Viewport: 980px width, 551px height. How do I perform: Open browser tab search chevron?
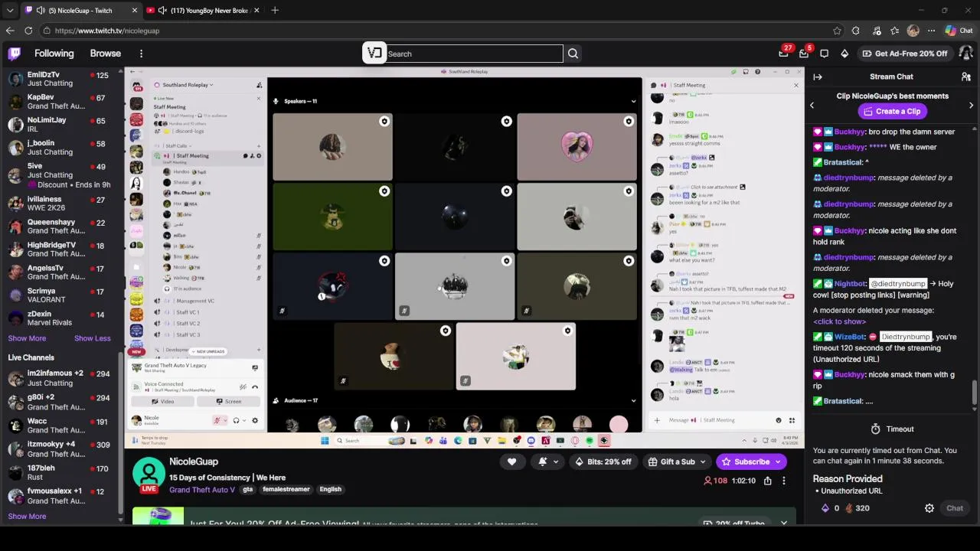pyautogui.click(x=9, y=10)
